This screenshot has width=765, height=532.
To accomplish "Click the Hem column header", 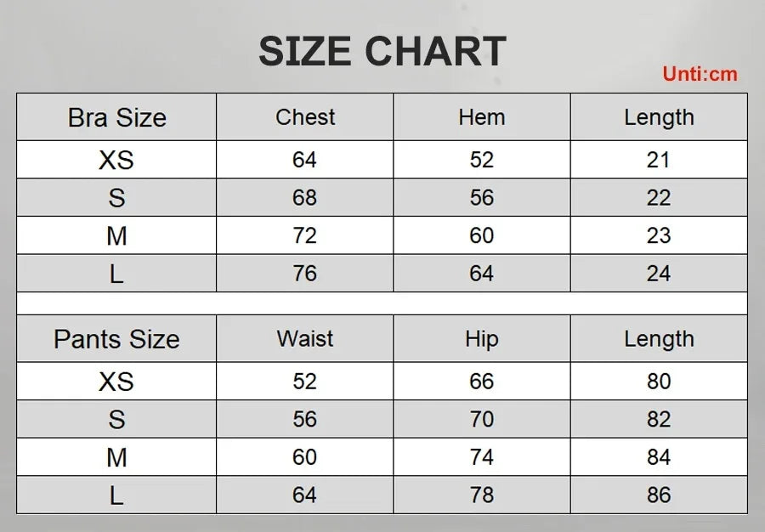I will click(x=481, y=117).
